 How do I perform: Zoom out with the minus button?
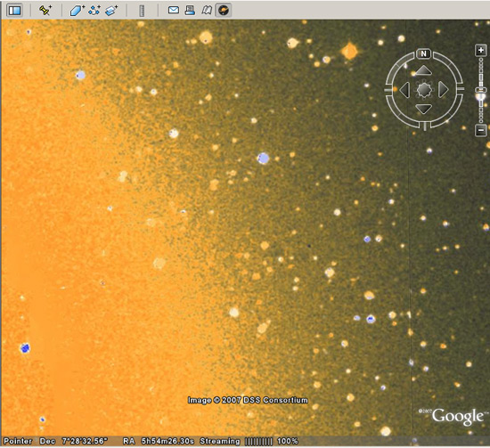pos(480,130)
